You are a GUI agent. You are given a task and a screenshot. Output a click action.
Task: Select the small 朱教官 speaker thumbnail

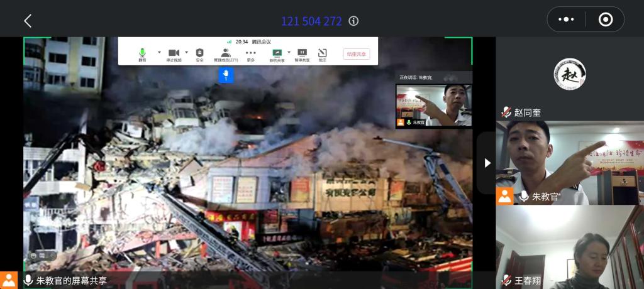[434, 105]
